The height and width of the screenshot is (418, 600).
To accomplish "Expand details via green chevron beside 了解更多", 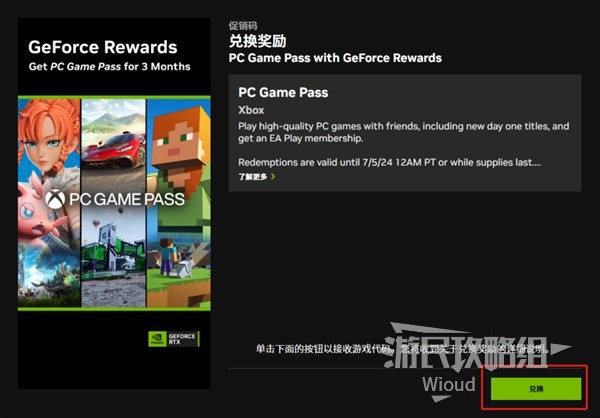I will point(273,176).
